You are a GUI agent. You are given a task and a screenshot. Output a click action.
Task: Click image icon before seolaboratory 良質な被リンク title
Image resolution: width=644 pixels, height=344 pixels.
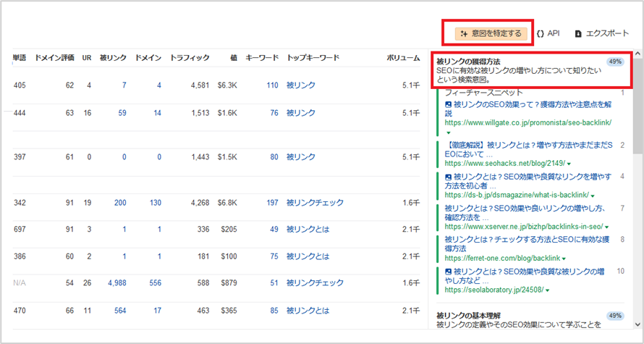[x=449, y=272]
